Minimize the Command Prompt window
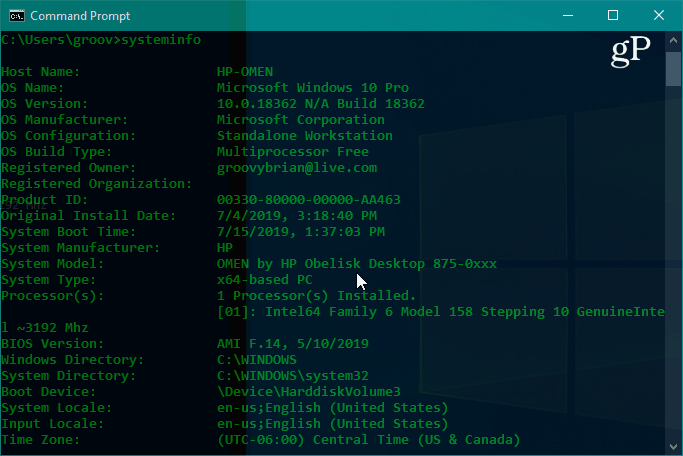The width and height of the screenshot is (683, 456). (568, 16)
